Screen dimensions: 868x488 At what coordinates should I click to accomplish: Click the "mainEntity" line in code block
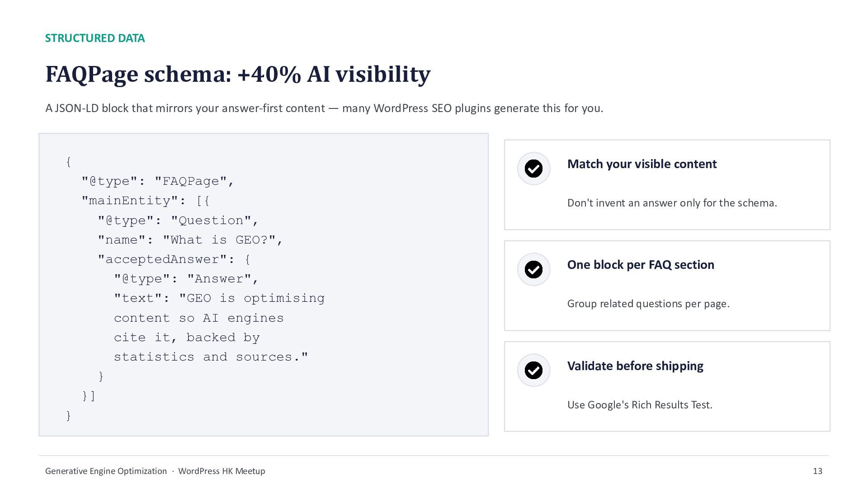[146, 201]
